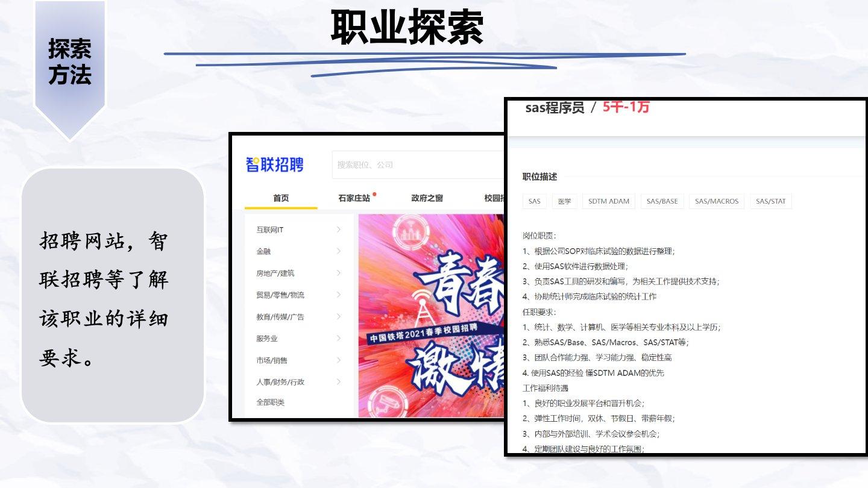Select the 首页 tab
868x488 pixels.
point(281,198)
